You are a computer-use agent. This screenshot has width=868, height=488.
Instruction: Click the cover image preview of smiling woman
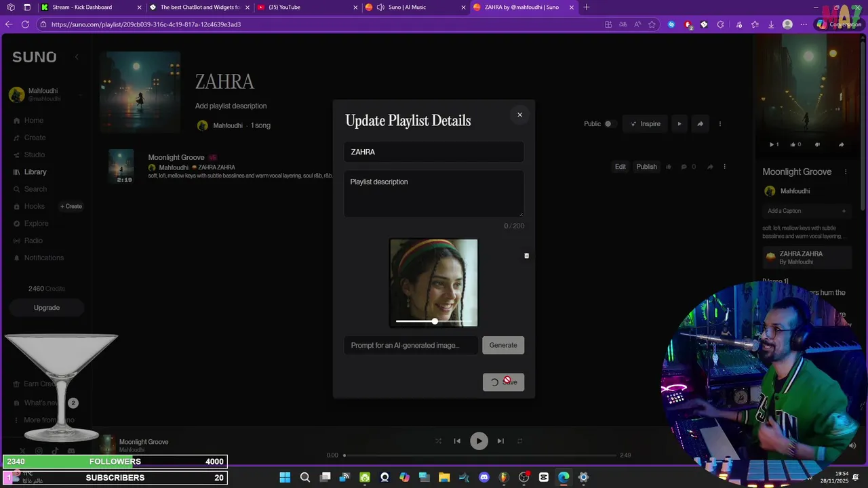(433, 283)
